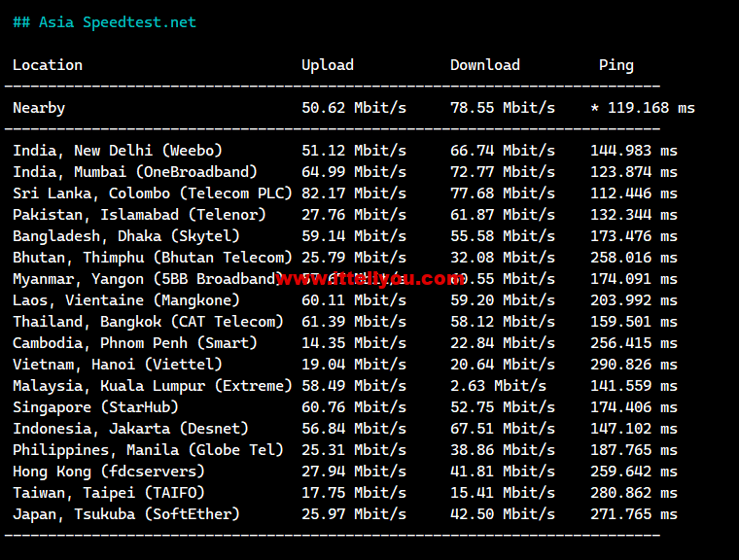
Task: Click Thimphu ping 258.016 ms
Action: coord(634,258)
